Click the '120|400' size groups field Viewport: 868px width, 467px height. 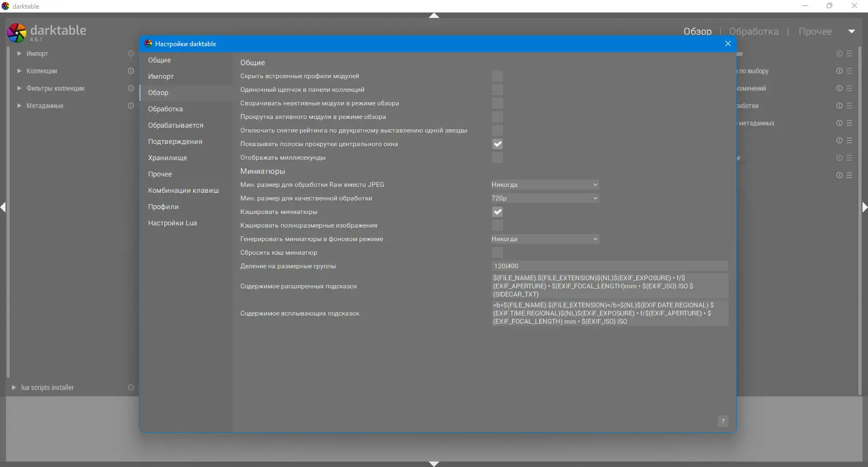click(x=610, y=266)
